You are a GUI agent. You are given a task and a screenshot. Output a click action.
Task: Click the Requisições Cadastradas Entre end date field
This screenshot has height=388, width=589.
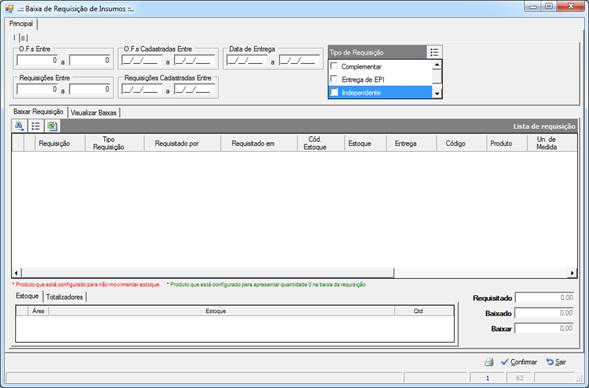[195, 89]
